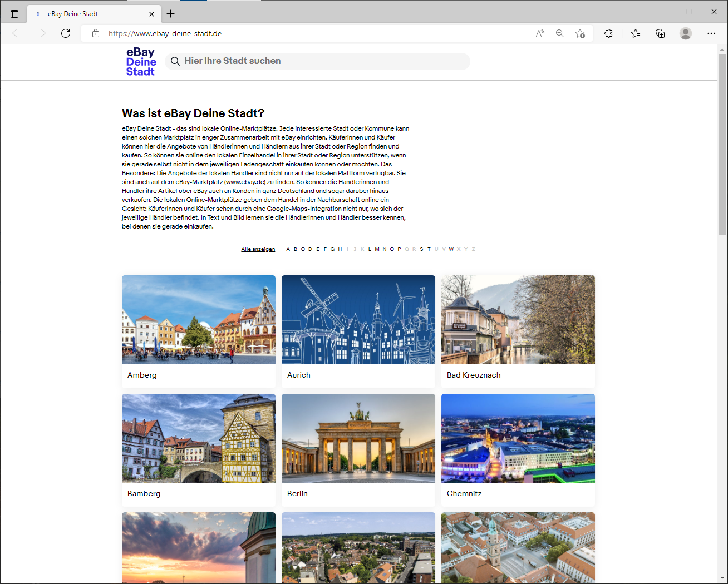Viewport: 728px width, 584px height.
Task: Filter cities by letter T
Action: pos(429,249)
